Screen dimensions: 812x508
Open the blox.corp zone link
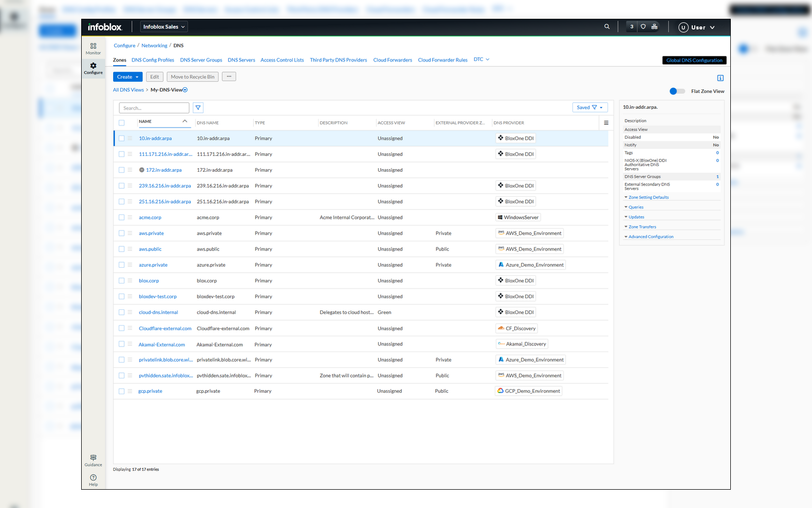coord(149,281)
